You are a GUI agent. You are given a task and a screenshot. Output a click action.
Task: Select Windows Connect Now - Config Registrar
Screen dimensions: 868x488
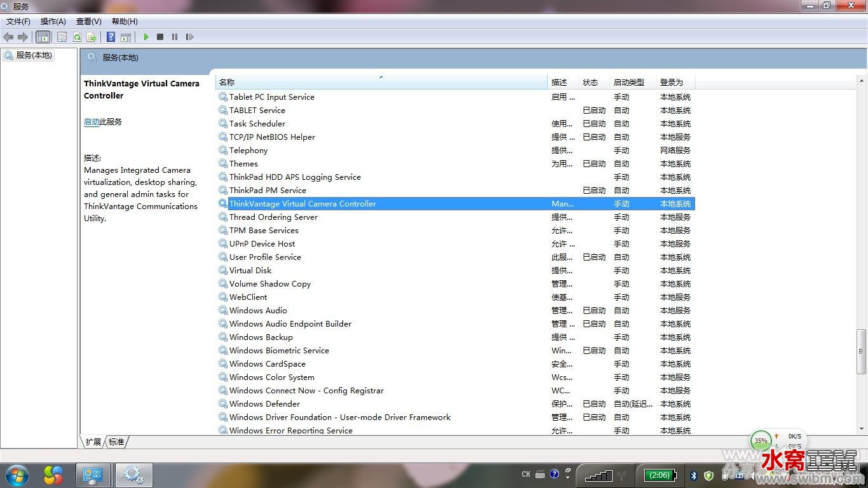coord(456,391)
